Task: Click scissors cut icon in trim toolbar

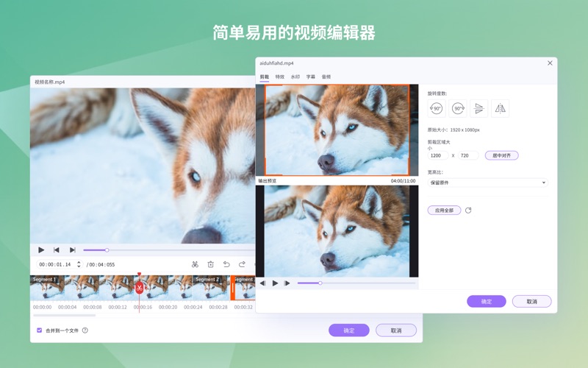Action: [195, 264]
